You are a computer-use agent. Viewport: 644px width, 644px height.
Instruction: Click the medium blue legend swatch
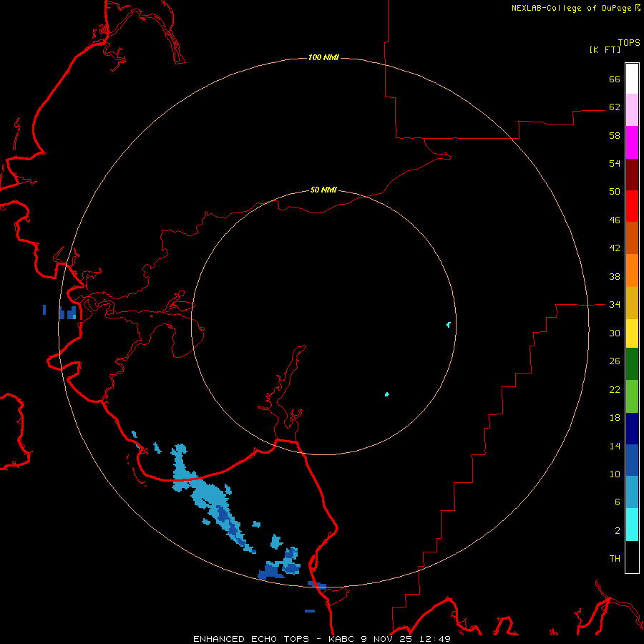632,460
